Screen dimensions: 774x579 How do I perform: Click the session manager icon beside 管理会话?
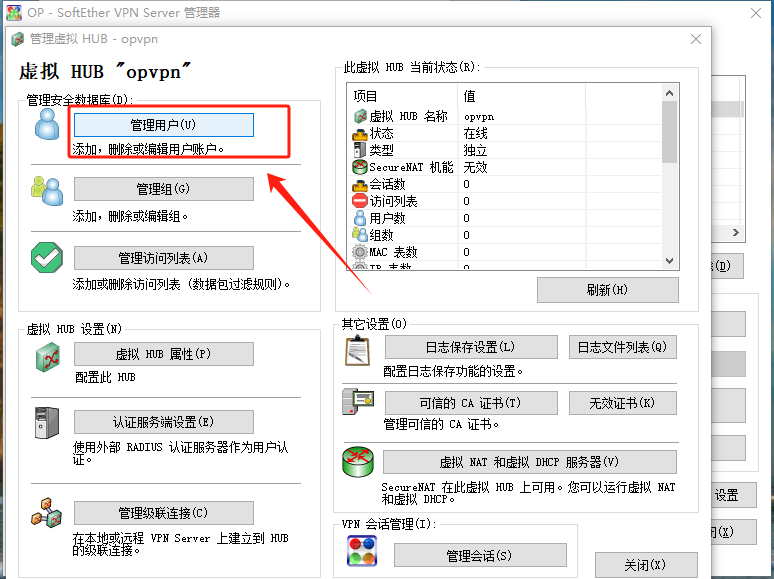[x=362, y=552]
